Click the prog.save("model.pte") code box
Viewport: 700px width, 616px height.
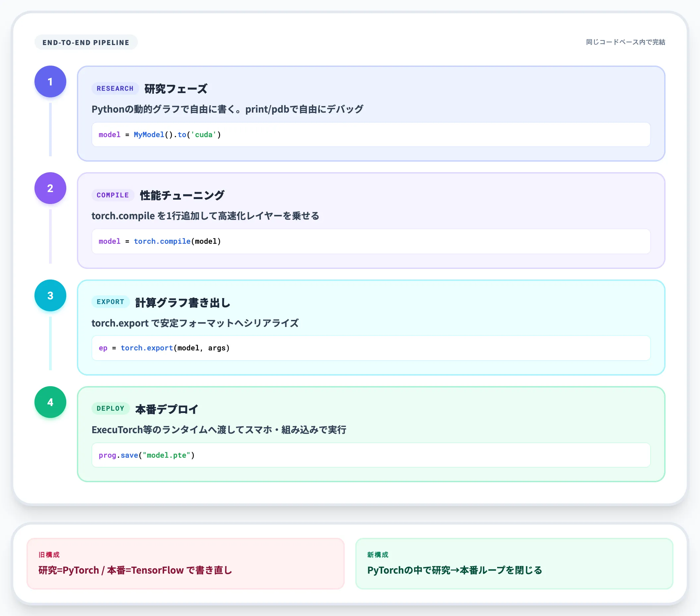(371, 455)
